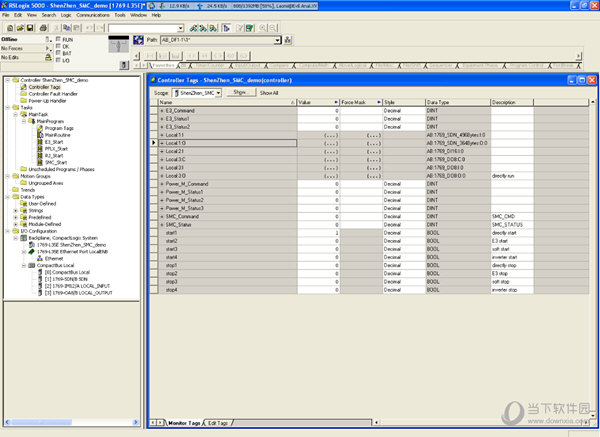Click the first Find binoculars toolbar icon

[x=194, y=28]
